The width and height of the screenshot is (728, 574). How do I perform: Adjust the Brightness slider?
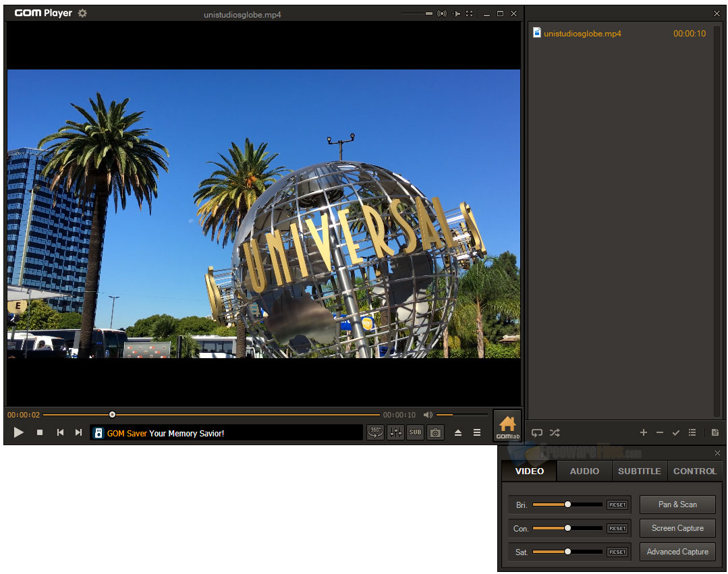567,505
